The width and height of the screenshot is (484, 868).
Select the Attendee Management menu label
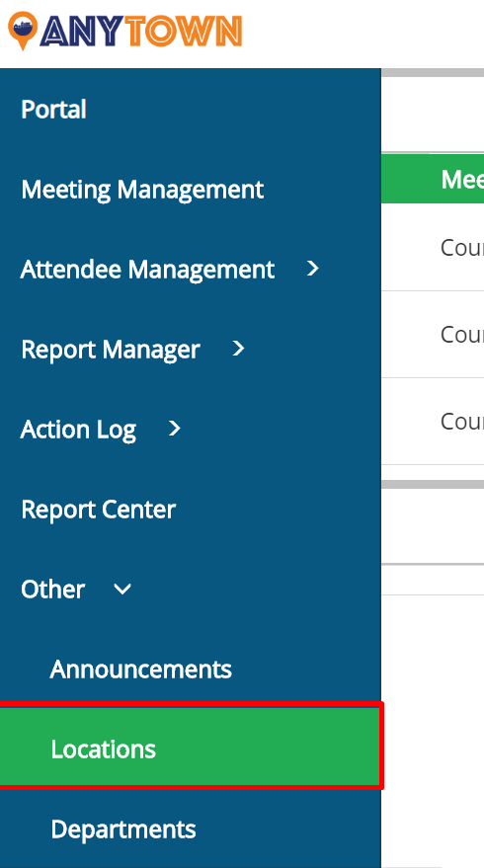point(147,270)
